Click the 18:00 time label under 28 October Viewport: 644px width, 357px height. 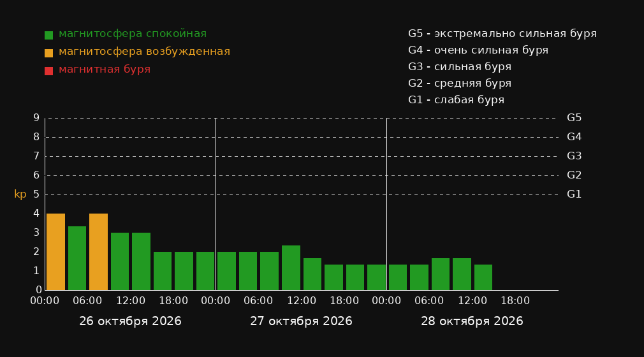pos(515,301)
